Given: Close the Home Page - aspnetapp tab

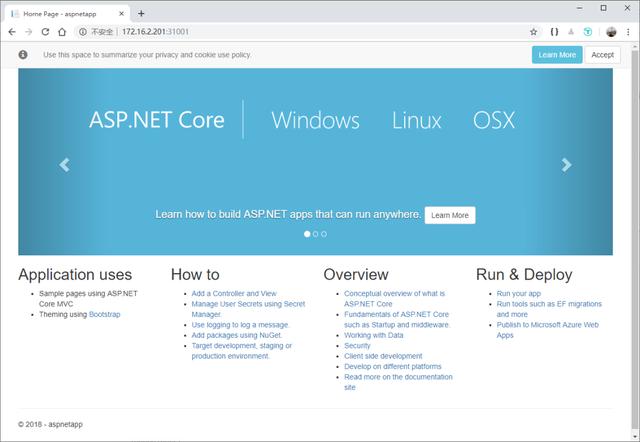Looking at the screenshot, I should pyautogui.click(x=121, y=13).
